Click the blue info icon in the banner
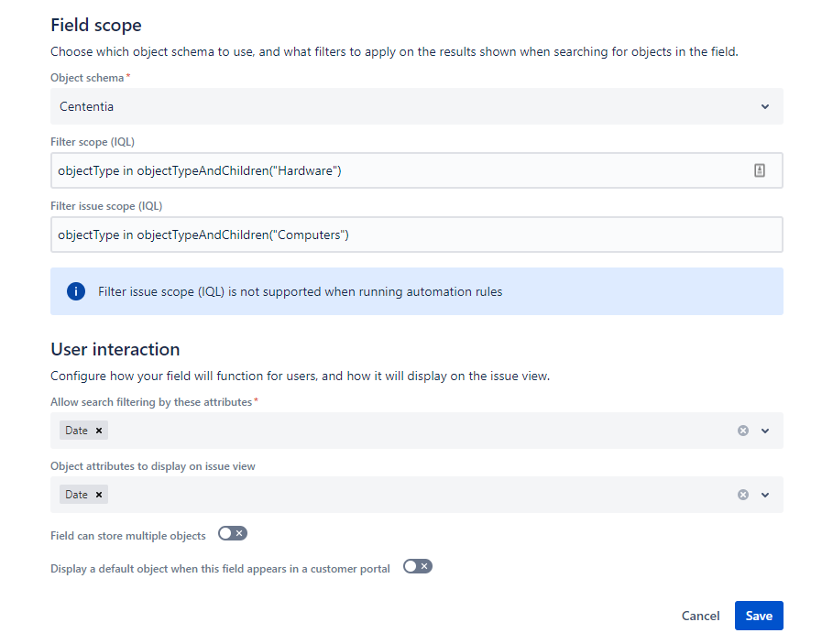The height and width of the screenshot is (644, 822). [76, 291]
